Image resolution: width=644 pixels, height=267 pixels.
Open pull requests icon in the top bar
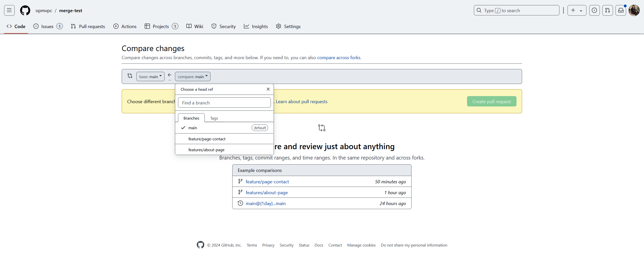607,10
